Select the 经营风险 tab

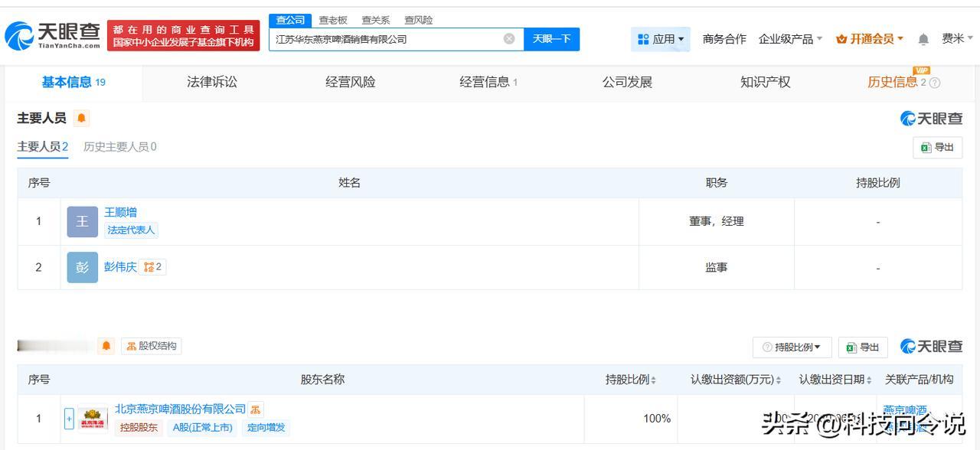point(351,83)
